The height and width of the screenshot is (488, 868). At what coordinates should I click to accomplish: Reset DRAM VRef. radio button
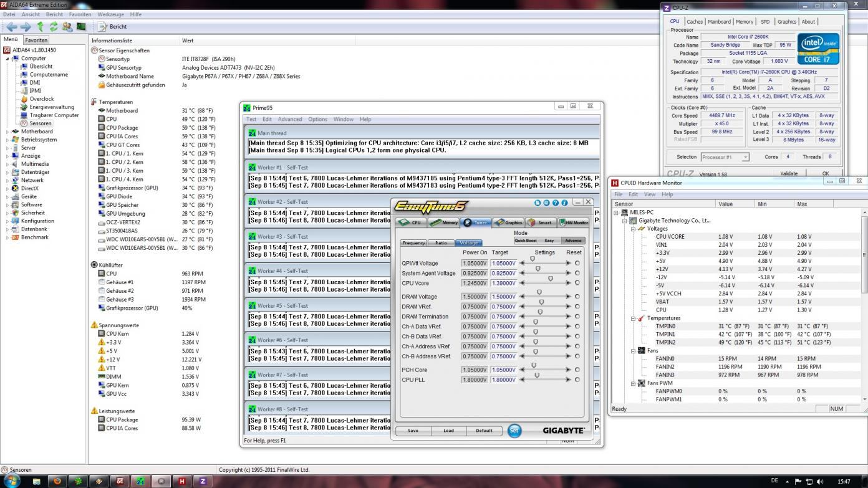click(x=577, y=307)
